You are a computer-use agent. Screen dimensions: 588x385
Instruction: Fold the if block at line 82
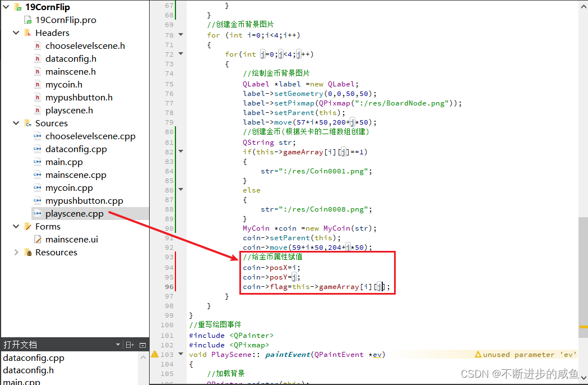click(180, 152)
